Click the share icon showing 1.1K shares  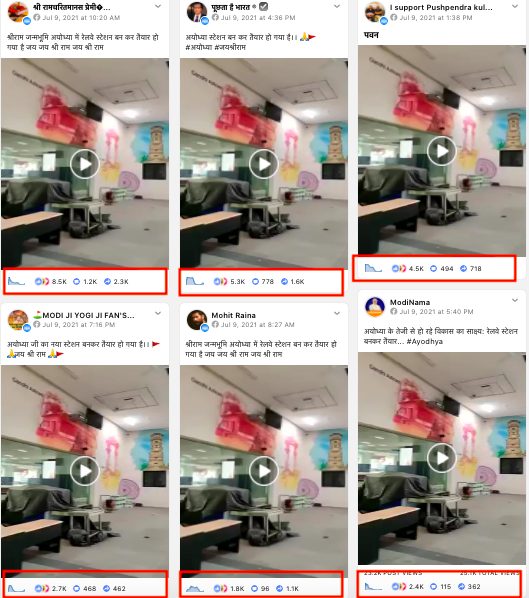coord(280,588)
